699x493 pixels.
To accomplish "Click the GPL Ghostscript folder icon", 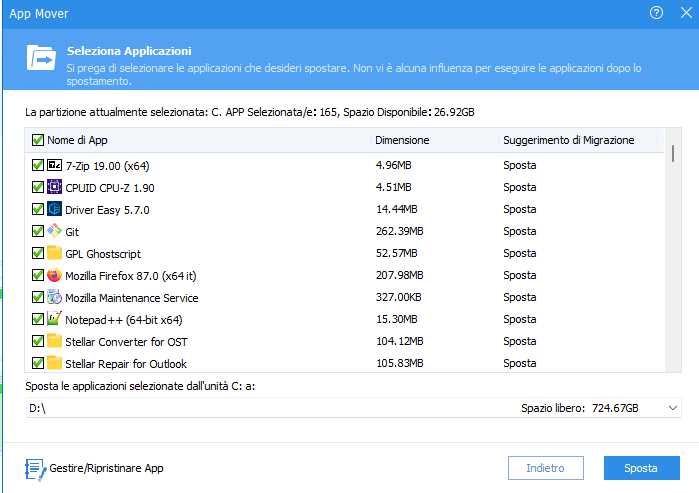I will pos(54,253).
